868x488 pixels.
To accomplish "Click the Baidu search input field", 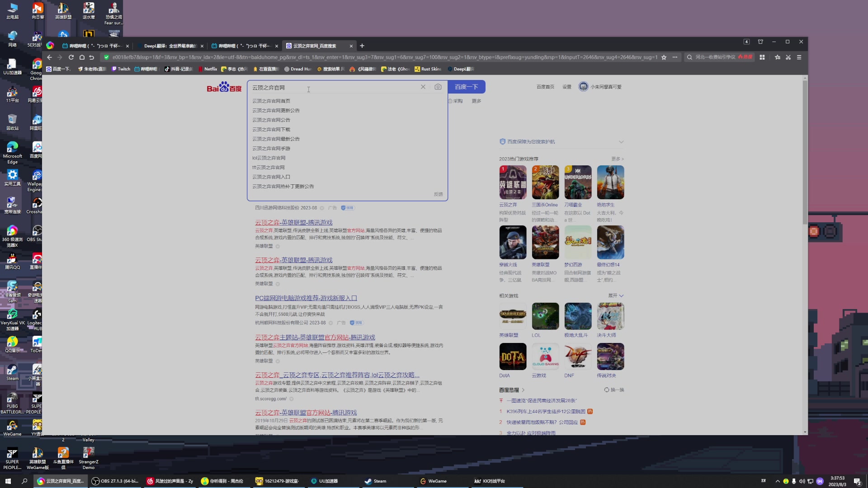I will tap(335, 87).
